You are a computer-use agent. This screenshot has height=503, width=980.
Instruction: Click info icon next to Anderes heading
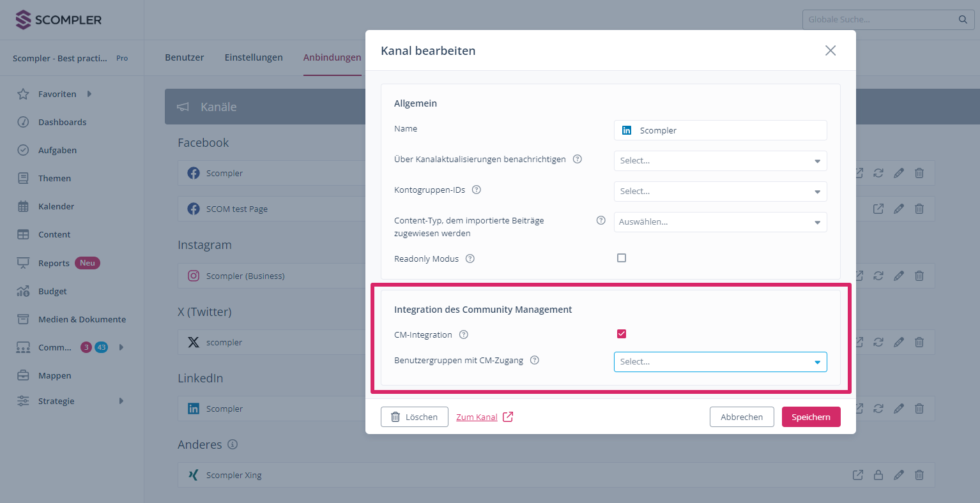(233, 445)
